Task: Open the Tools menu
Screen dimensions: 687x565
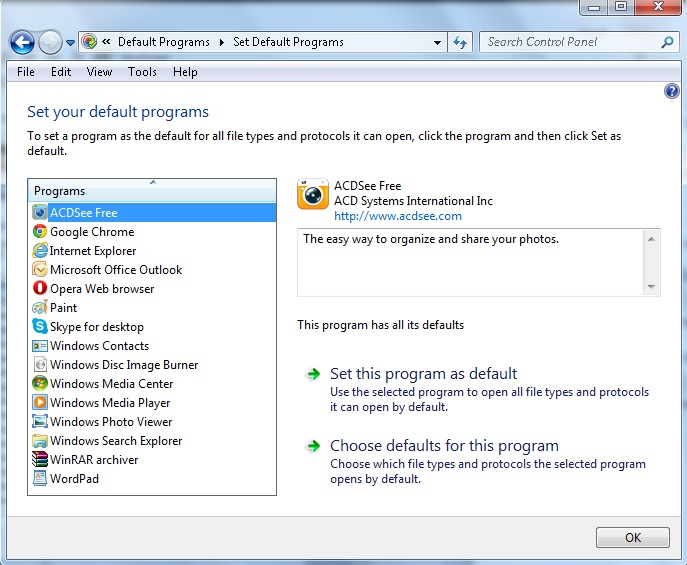Action: pos(142,72)
